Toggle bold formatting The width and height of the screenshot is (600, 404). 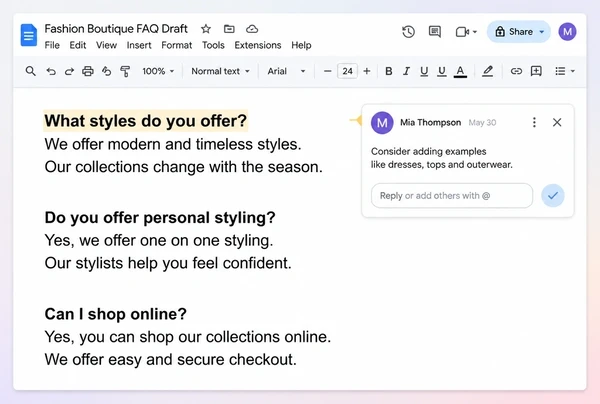(388, 71)
